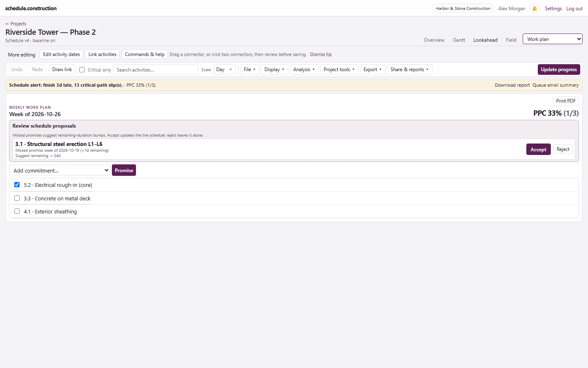Click the Update progress button
Image resolution: width=588 pixels, height=368 pixels.
(559, 70)
